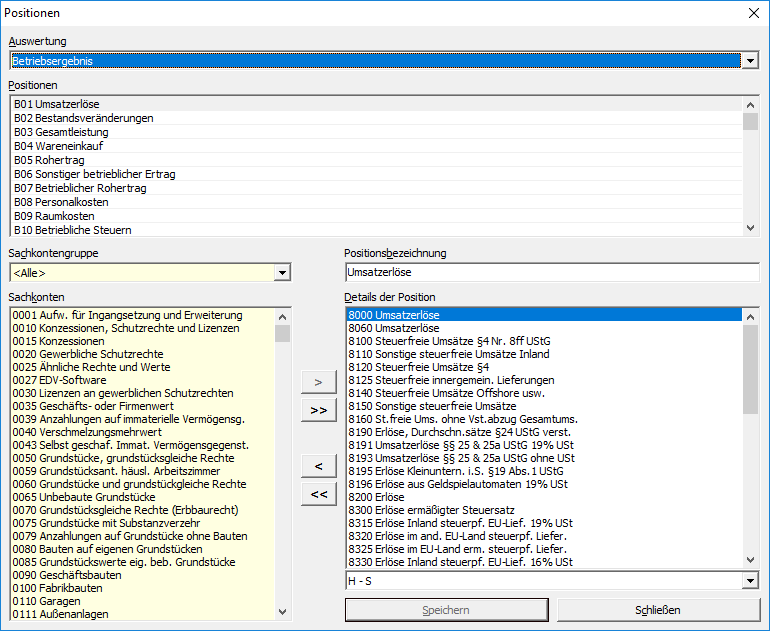The image size is (770, 631).
Task: Click the Speichern button
Action: coord(445,609)
